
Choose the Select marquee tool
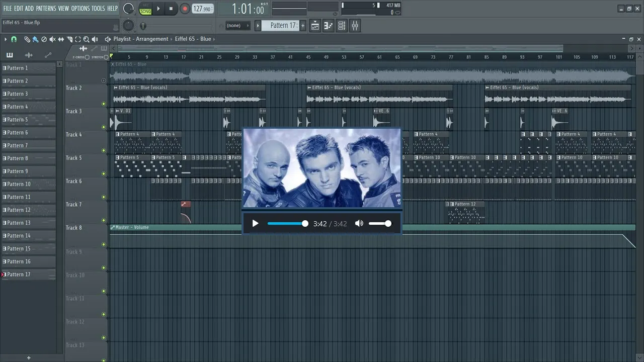[x=78, y=39]
